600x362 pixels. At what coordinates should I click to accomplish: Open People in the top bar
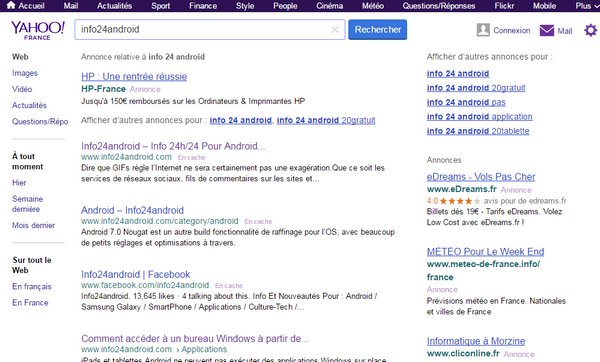[285, 6]
